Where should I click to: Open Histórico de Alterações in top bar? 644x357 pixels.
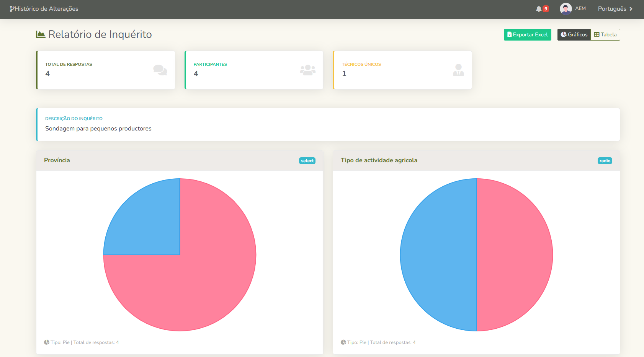(x=46, y=9)
